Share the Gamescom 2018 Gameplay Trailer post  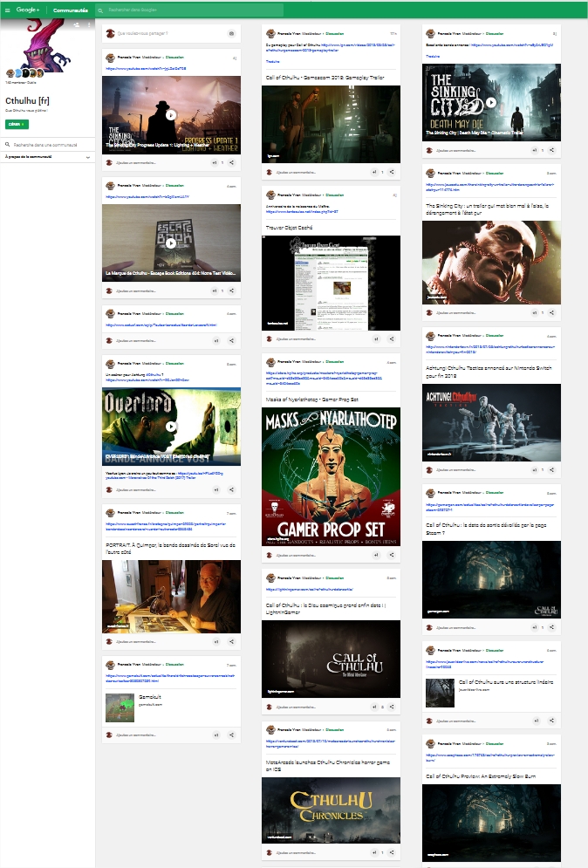392,172
